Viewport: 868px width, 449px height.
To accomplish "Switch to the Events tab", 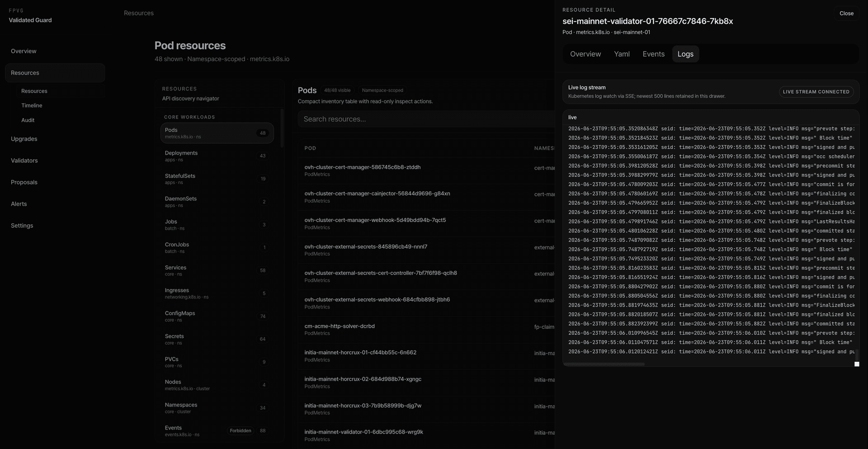I will pos(653,54).
